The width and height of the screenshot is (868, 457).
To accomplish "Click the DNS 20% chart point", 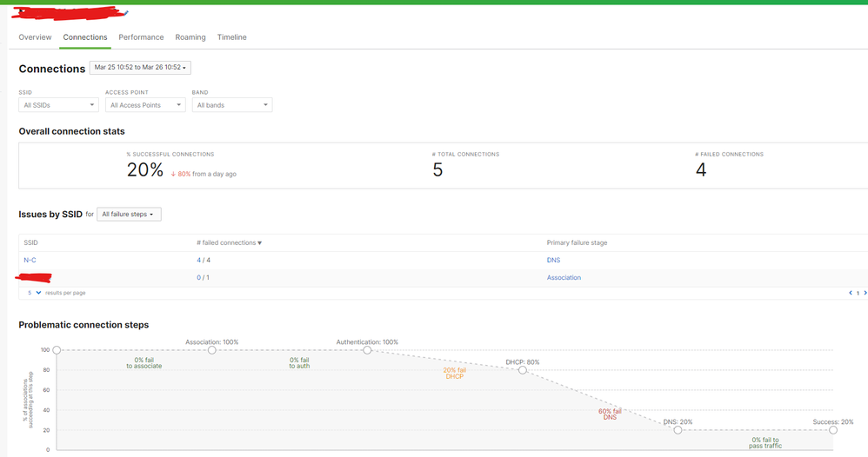I will pyautogui.click(x=678, y=430).
